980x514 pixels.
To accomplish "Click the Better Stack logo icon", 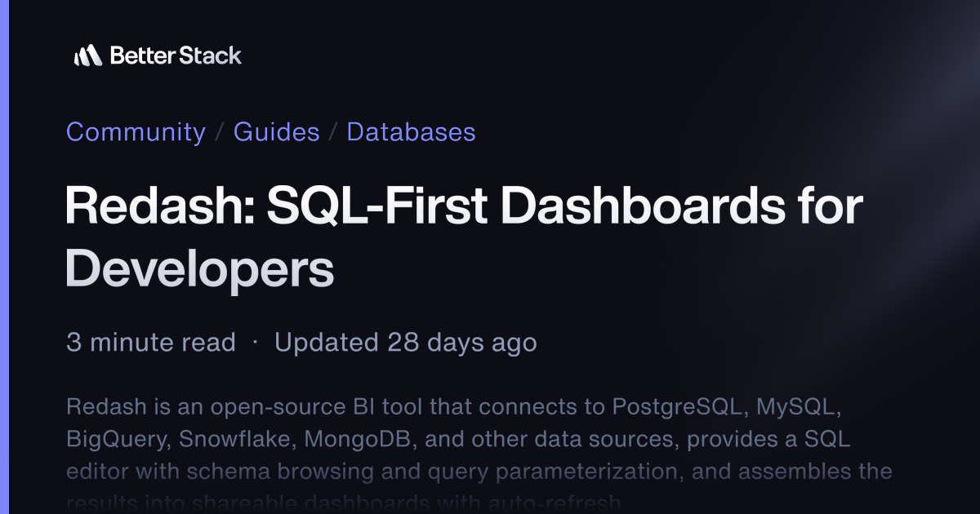I will coord(87,55).
